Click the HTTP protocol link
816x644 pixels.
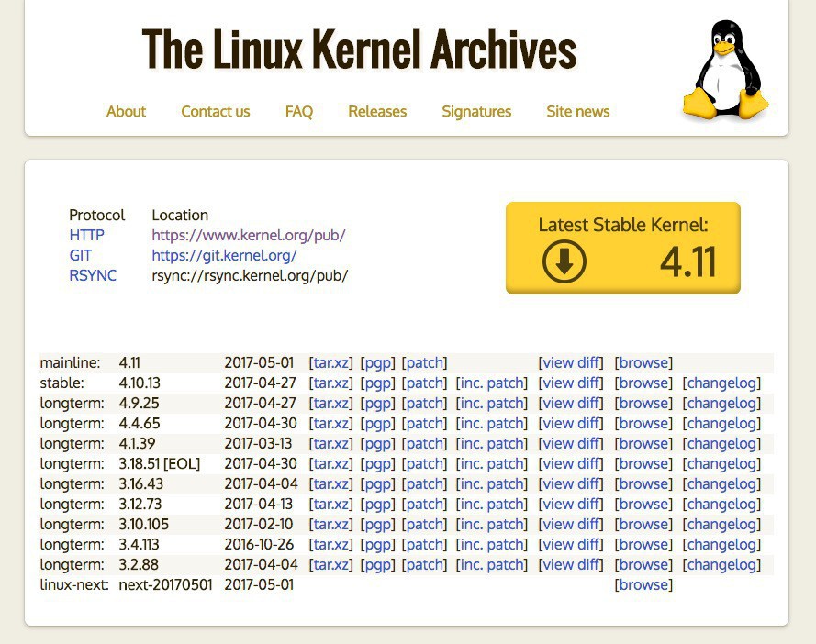[86, 235]
